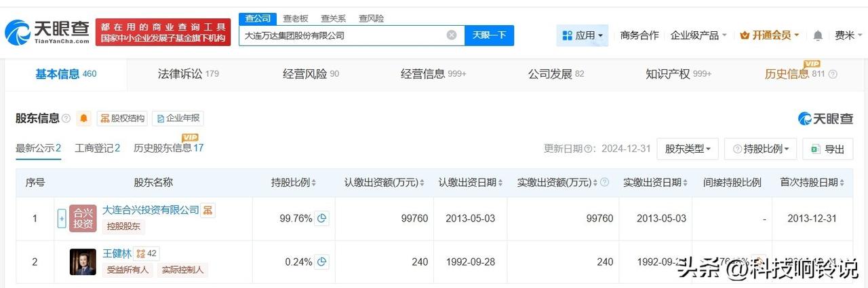
Task: Open the 企业年报 button
Action: 178,119
